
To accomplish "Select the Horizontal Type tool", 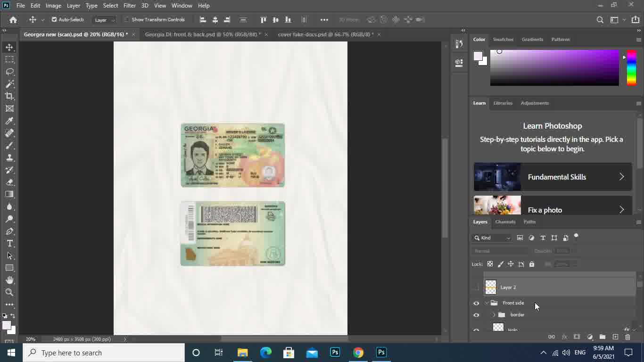I will coord(9,243).
